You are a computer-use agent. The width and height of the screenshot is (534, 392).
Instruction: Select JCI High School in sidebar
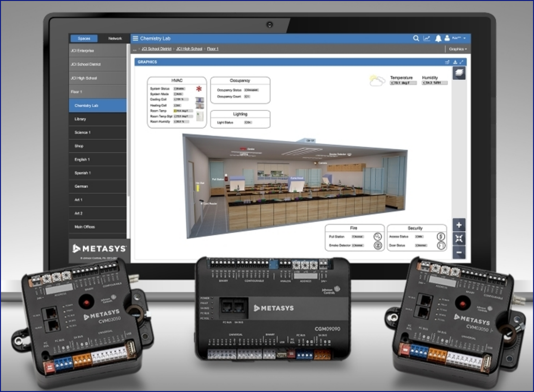(x=98, y=78)
